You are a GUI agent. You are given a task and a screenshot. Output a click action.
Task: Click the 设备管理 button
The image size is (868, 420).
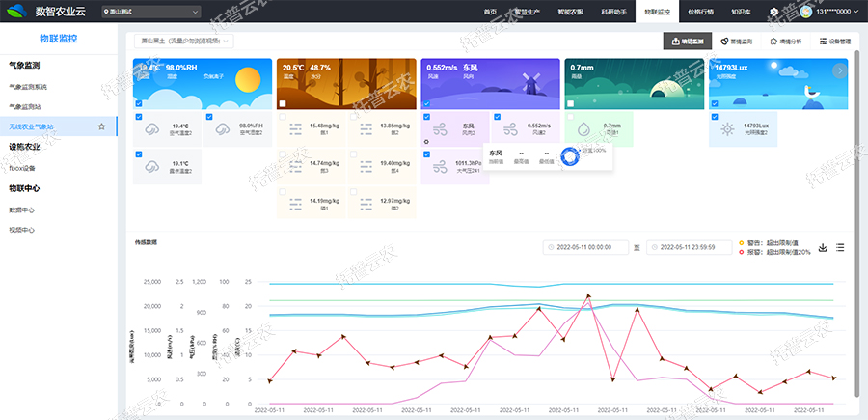click(834, 42)
